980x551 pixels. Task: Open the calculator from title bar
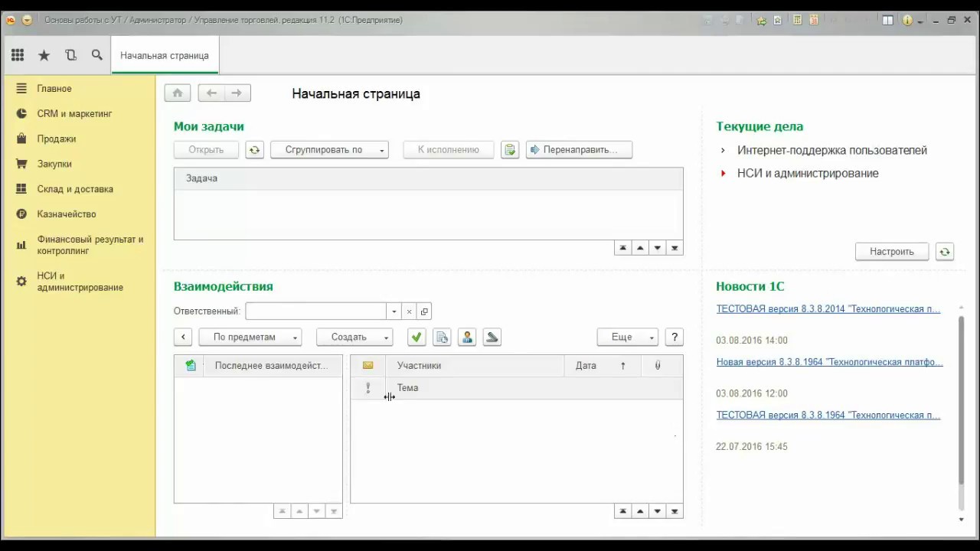(x=797, y=21)
